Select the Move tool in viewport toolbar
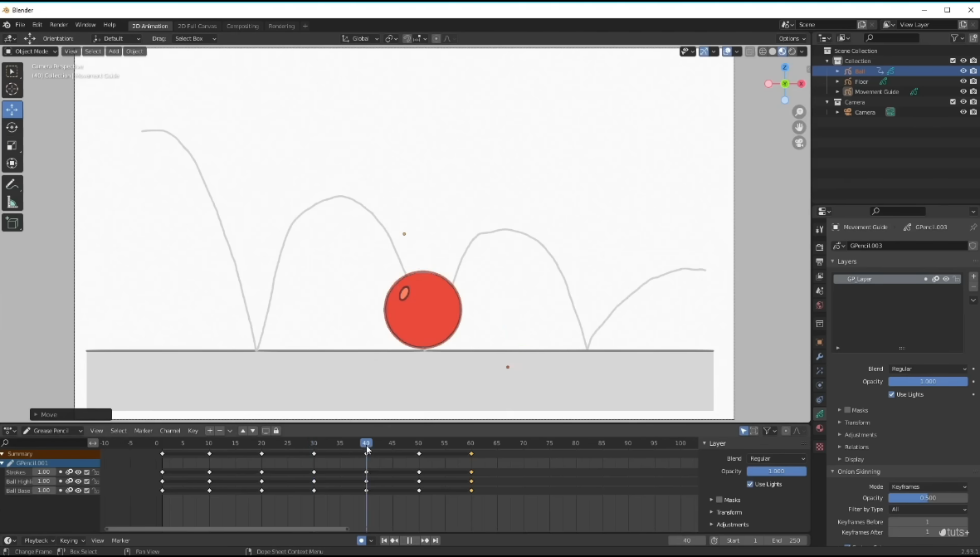Image resolution: width=980 pixels, height=557 pixels. (x=12, y=110)
